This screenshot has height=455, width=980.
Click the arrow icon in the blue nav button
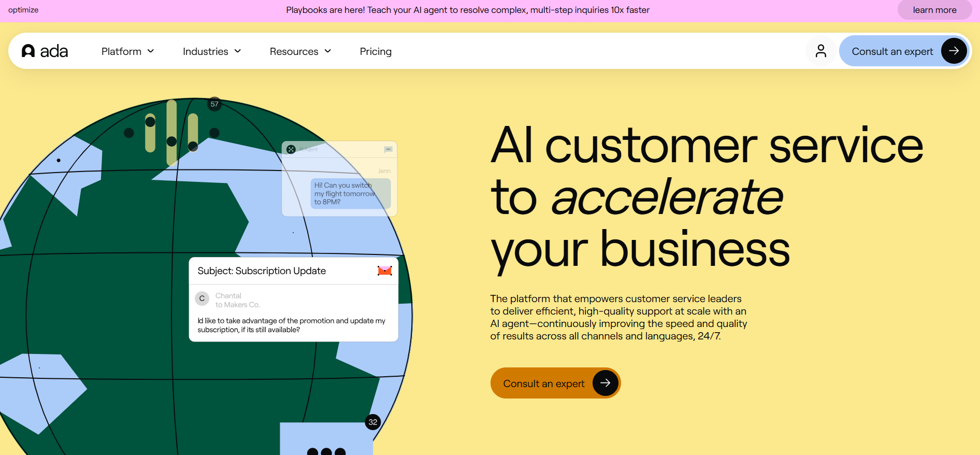954,51
